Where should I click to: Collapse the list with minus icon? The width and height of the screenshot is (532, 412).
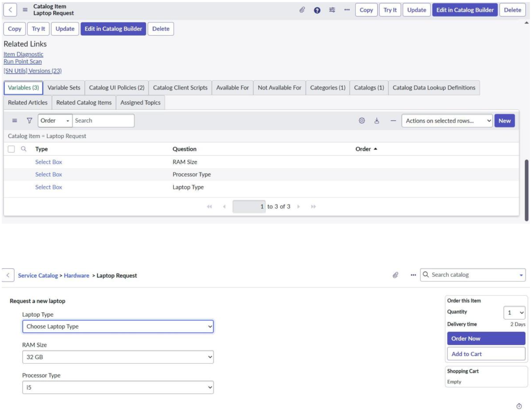pos(393,121)
